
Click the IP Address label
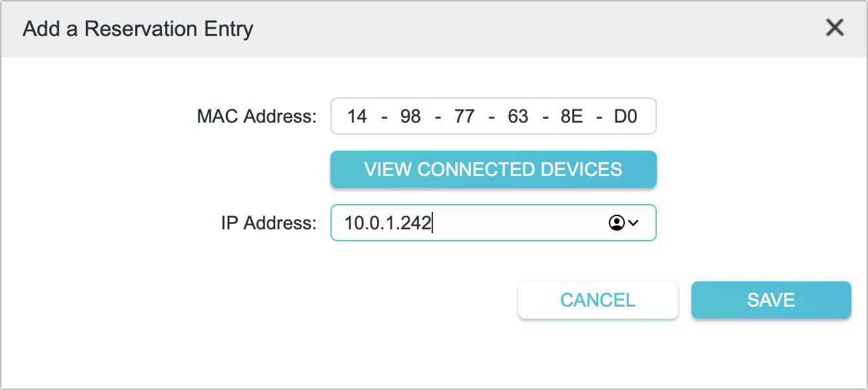(268, 223)
